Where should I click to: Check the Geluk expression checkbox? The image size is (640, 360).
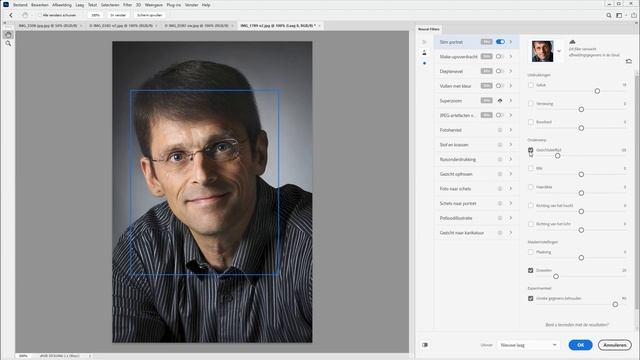[x=531, y=85]
